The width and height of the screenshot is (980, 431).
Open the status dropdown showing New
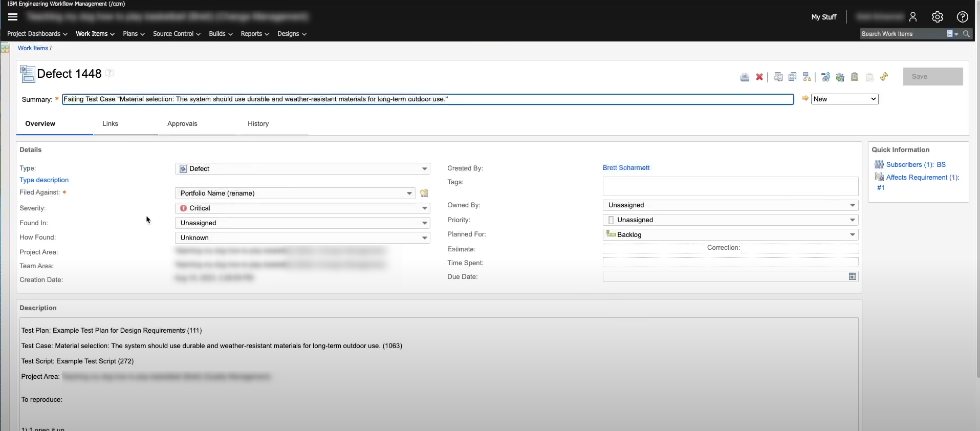pyautogui.click(x=844, y=99)
